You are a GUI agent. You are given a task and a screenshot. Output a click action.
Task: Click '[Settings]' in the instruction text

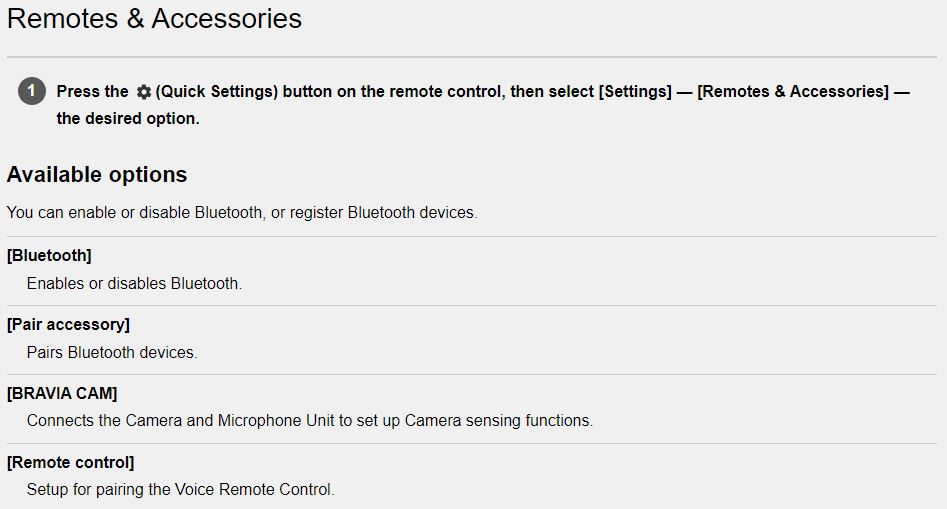[x=635, y=92]
